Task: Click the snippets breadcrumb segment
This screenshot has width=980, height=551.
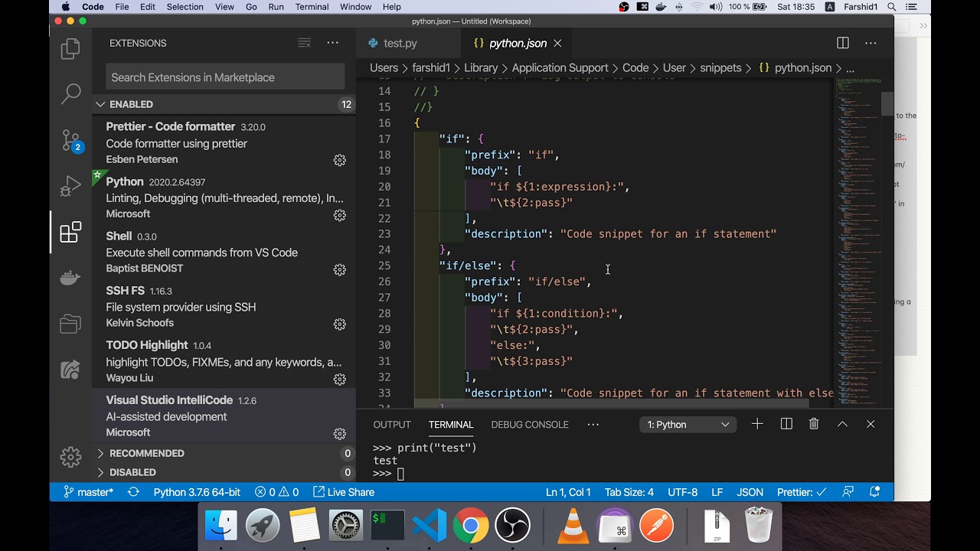Action: tap(720, 68)
